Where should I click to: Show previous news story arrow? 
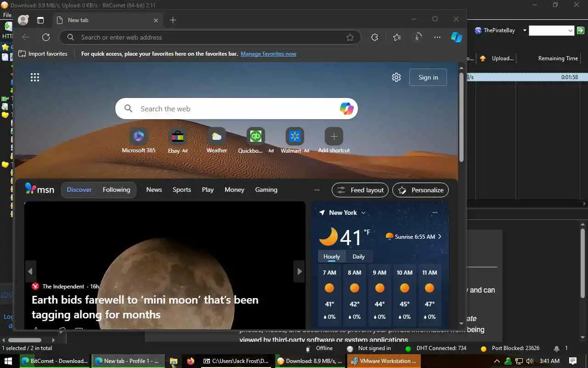(30, 271)
